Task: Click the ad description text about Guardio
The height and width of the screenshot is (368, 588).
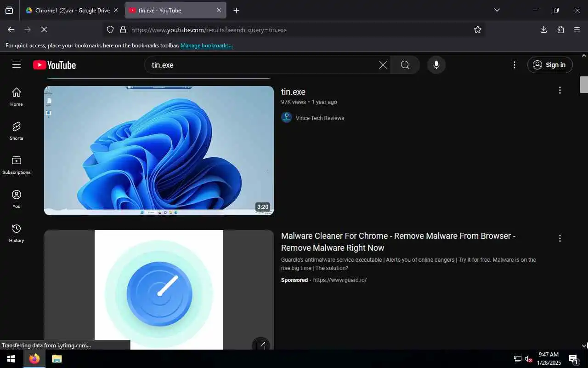Action: click(408, 264)
